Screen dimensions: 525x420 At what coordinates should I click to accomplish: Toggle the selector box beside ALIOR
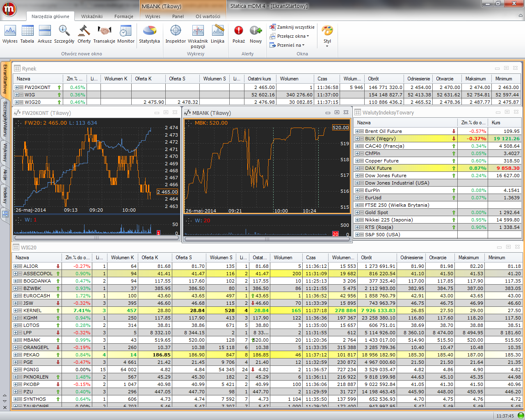20,266
